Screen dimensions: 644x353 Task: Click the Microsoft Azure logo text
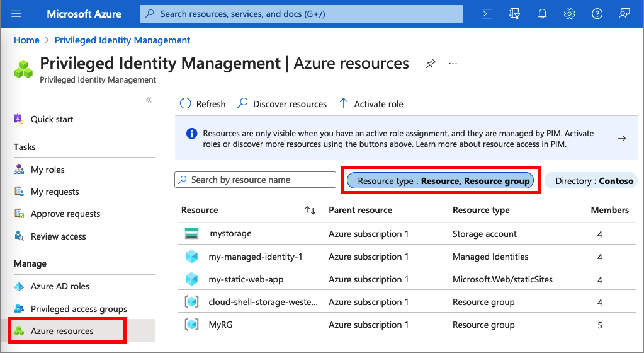coord(84,14)
